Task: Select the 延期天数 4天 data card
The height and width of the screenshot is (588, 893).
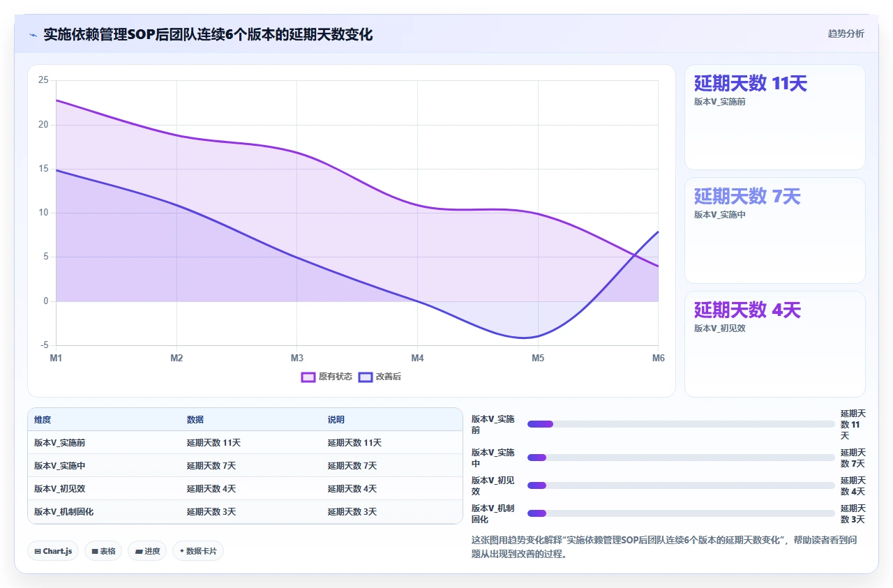Action: coord(774,344)
